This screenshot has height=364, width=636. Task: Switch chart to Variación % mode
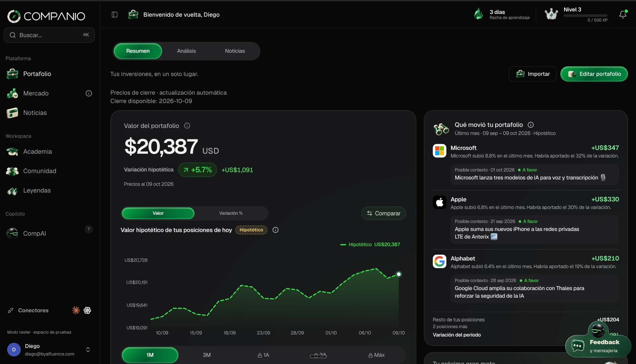[x=231, y=213]
